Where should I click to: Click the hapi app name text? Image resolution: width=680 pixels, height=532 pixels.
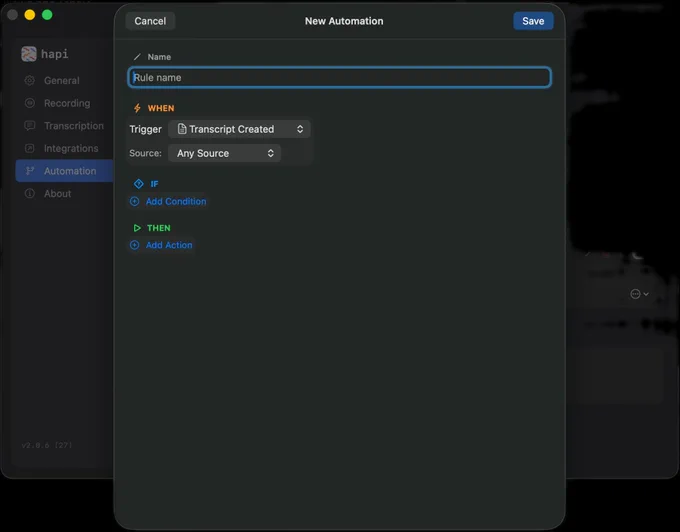point(55,54)
